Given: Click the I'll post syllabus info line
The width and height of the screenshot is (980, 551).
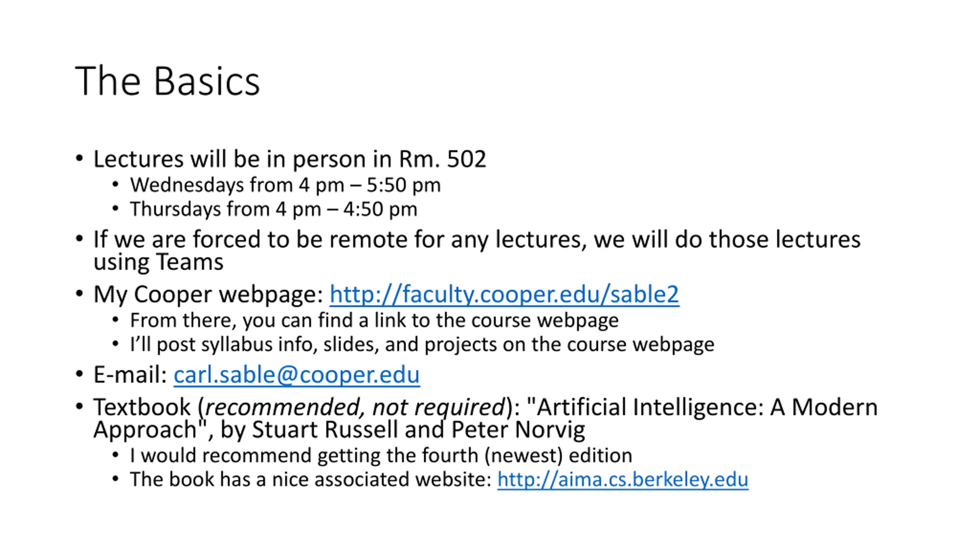Looking at the screenshot, I should pos(422,344).
